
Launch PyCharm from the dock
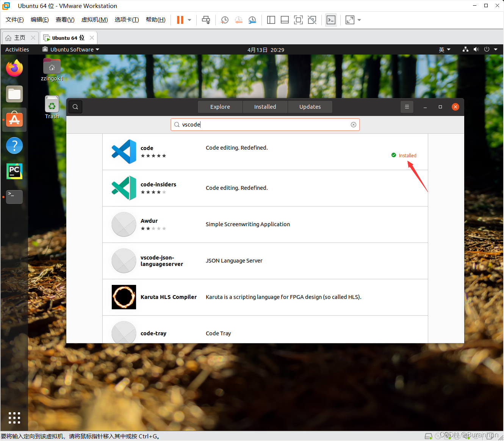click(x=14, y=171)
